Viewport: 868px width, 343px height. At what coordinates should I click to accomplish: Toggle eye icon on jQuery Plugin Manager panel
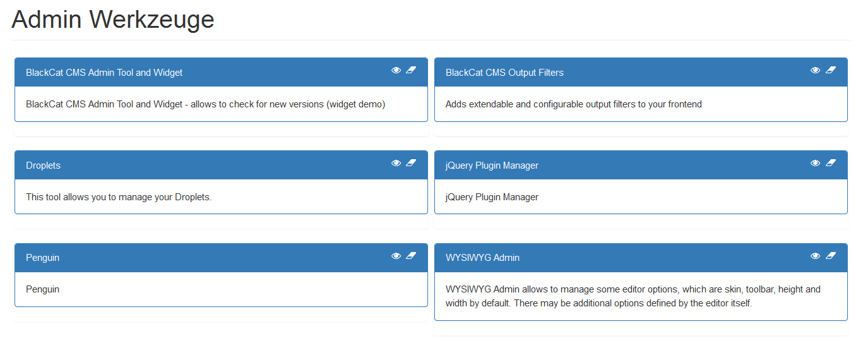tap(816, 163)
